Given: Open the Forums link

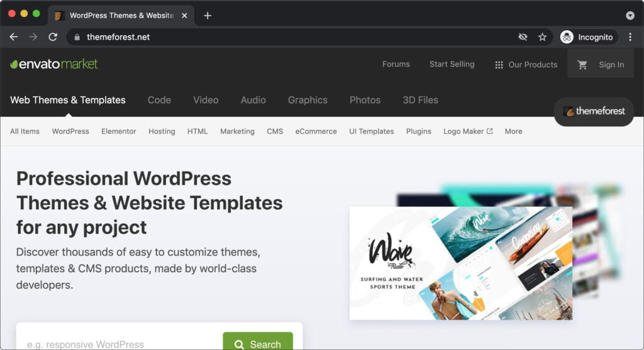Looking at the screenshot, I should click(396, 64).
